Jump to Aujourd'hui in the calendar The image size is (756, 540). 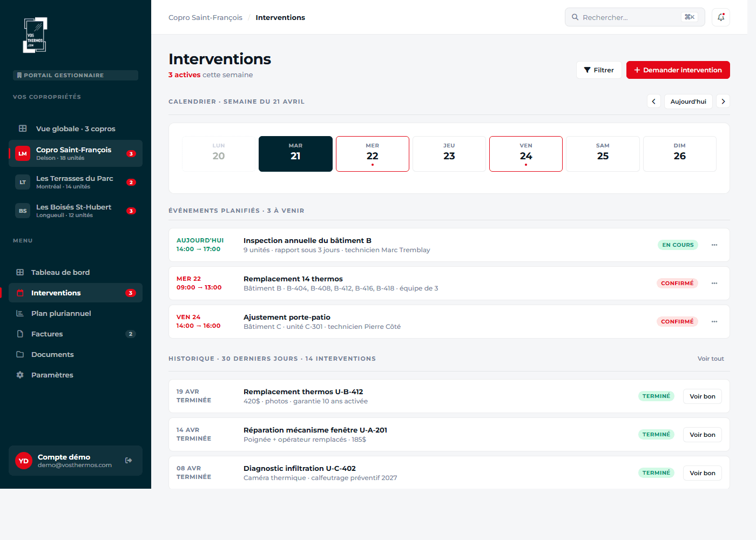coord(688,101)
